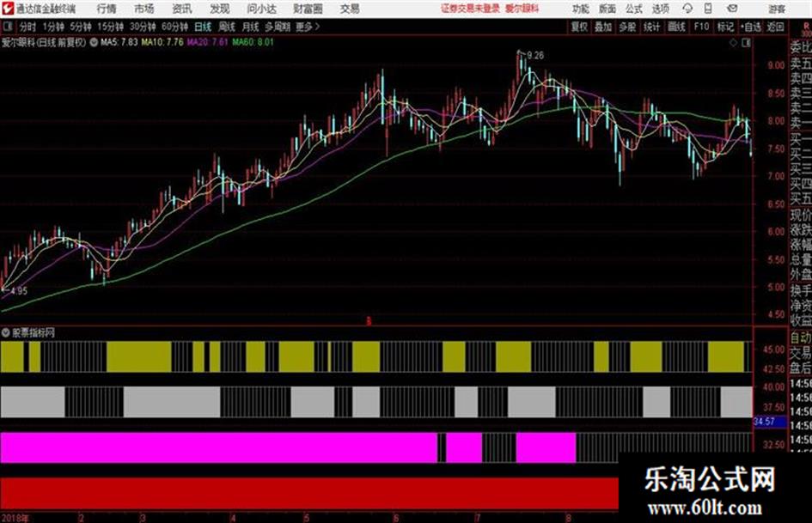Click the diamond icon at chart top-right
The image size is (812, 523).
(x=733, y=42)
